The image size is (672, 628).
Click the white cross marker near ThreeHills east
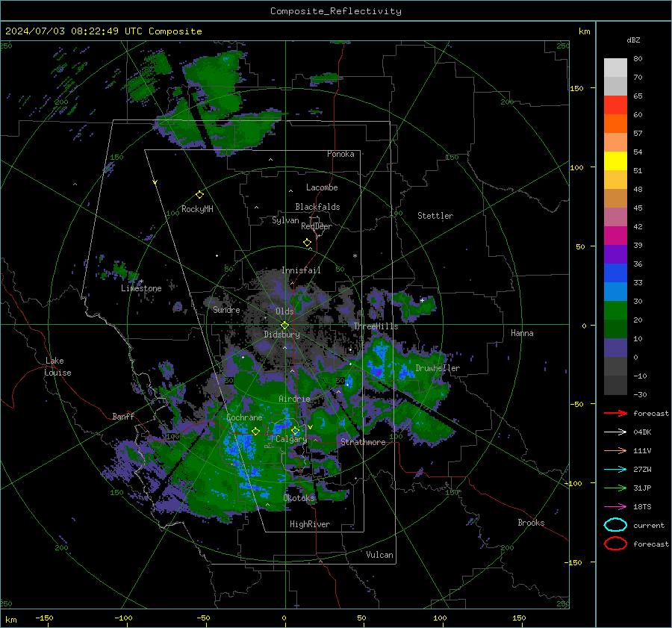tap(422, 300)
